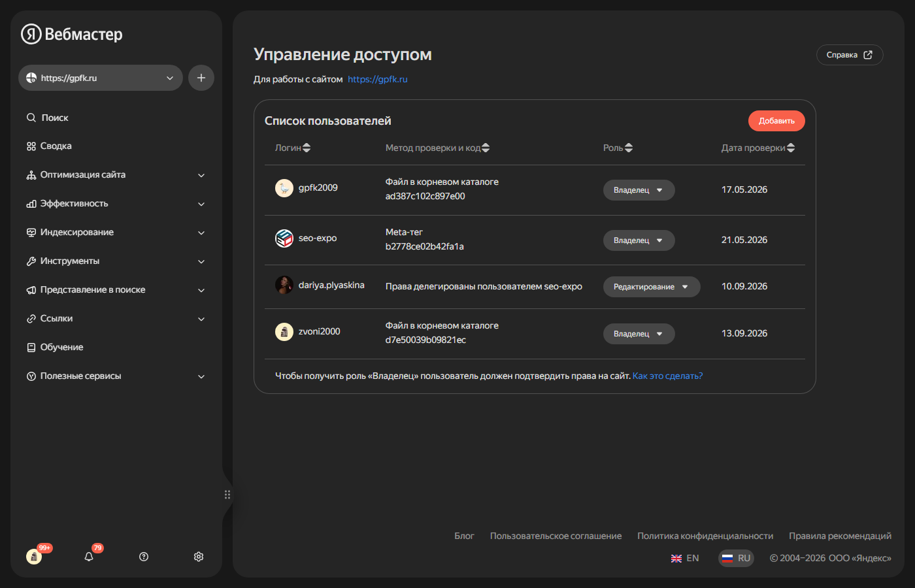Click the sidebar collapse grip handle

coord(227,495)
